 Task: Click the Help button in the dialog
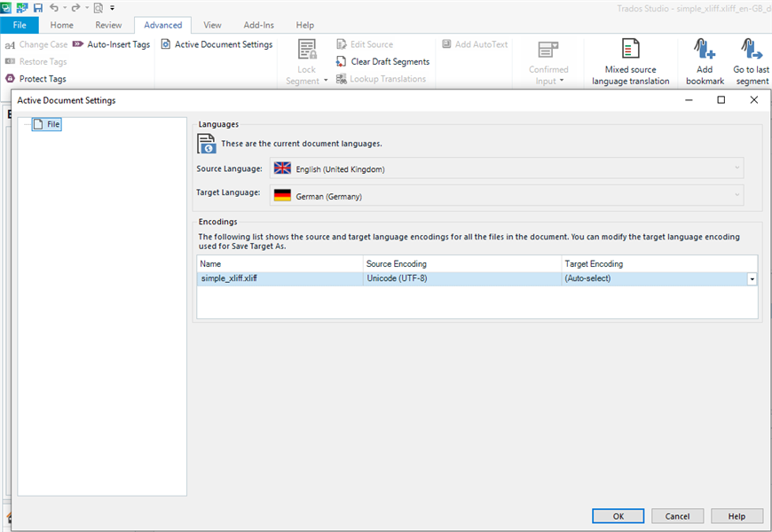click(737, 516)
